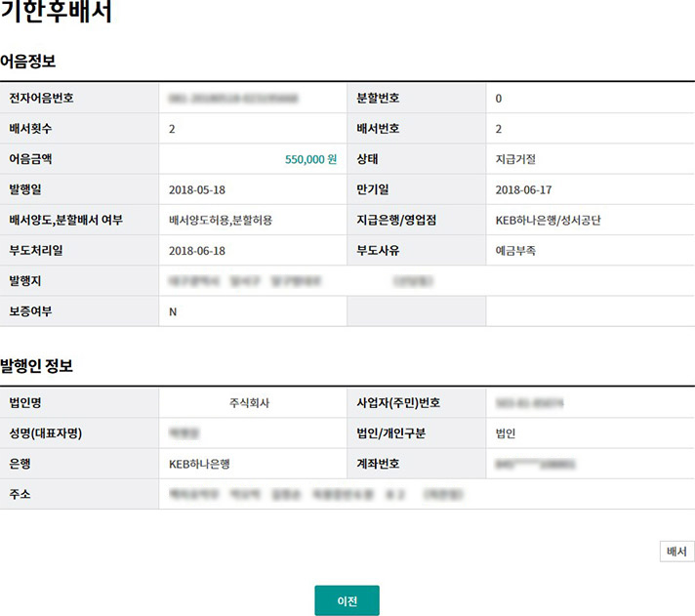Select the 지급거절 status value

pos(515,159)
